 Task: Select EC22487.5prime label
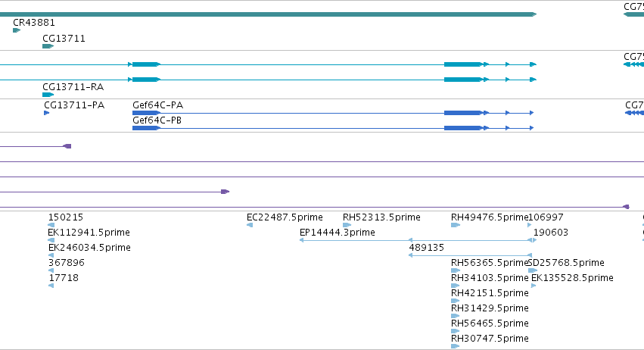[x=285, y=217]
